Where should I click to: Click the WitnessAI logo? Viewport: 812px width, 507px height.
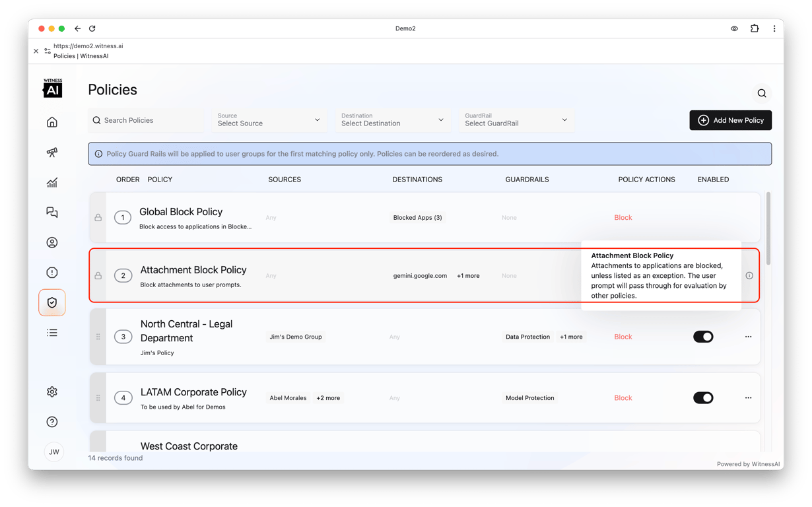tap(53, 88)
